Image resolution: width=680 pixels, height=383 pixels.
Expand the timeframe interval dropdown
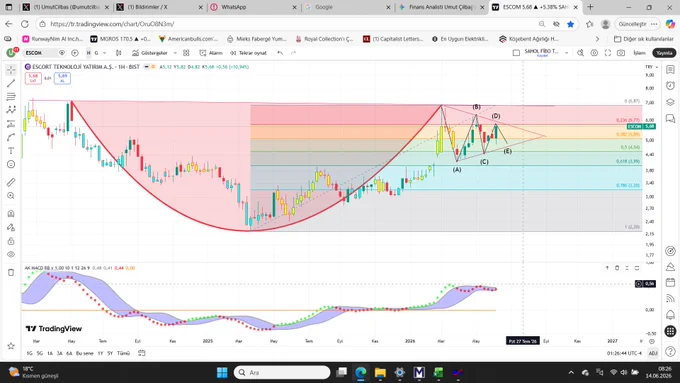point(105,53)
